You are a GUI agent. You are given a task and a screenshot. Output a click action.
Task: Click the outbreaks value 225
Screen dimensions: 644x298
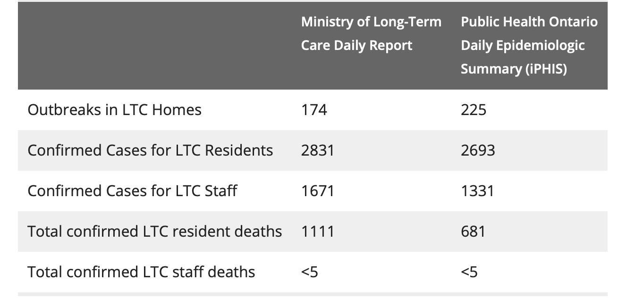[x=474, y=110]
